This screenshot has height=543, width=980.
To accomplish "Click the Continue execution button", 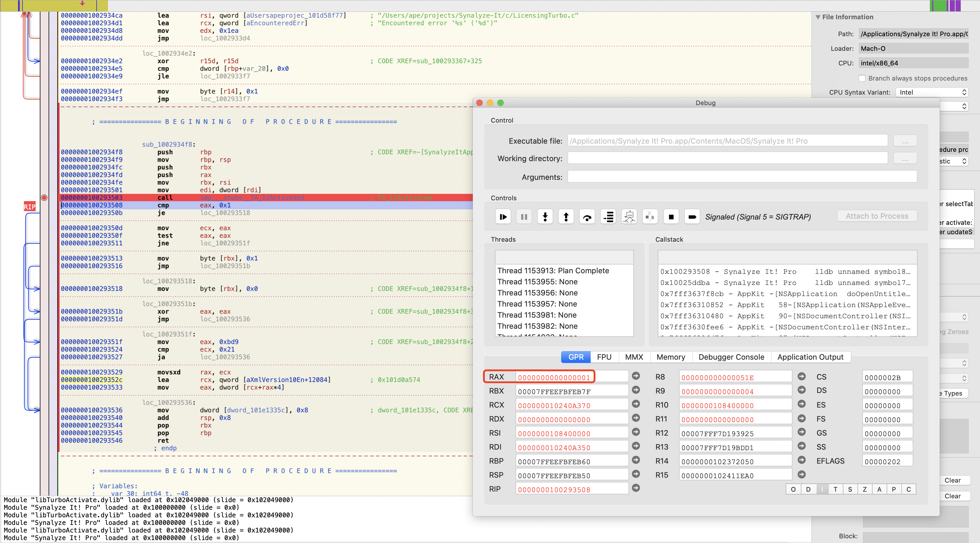I will click(503, 217).
